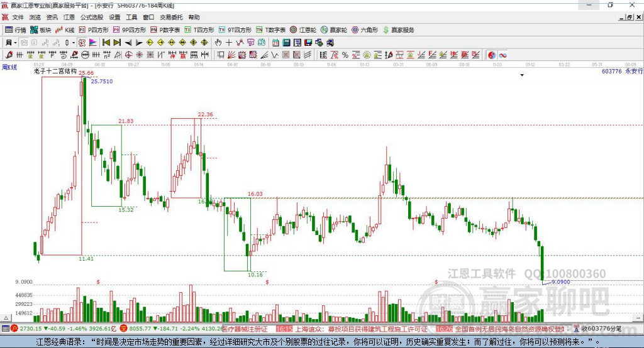This screenshot has width=644, height=348.
Task: Toggle the colorful gradient triangle chart icon
Action: (93, 42)
